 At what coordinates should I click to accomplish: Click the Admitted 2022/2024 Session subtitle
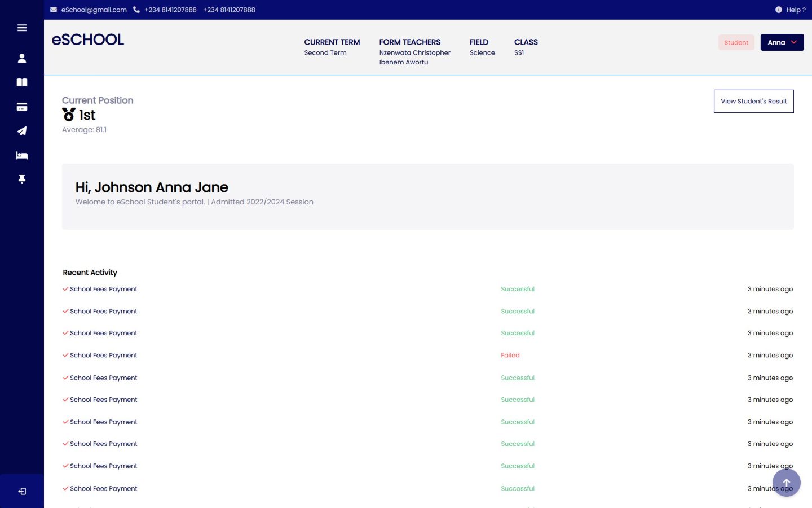[262, 202]
